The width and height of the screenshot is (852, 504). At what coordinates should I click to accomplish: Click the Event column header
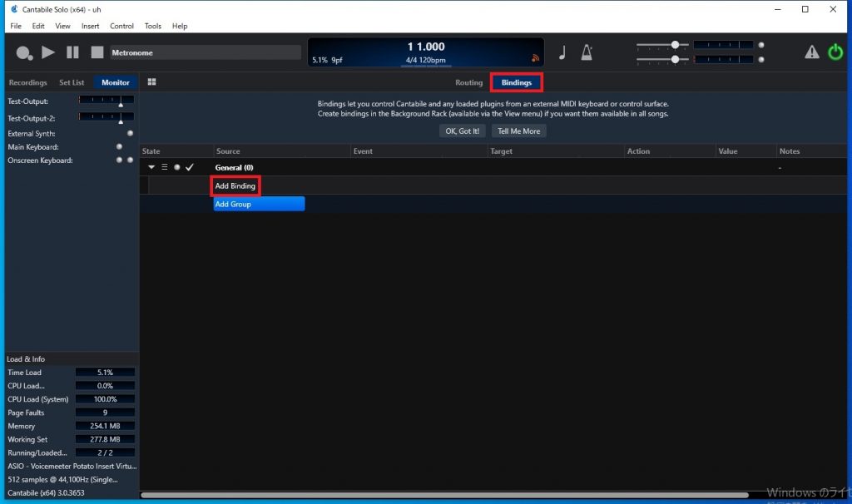[x=363, y=151]
